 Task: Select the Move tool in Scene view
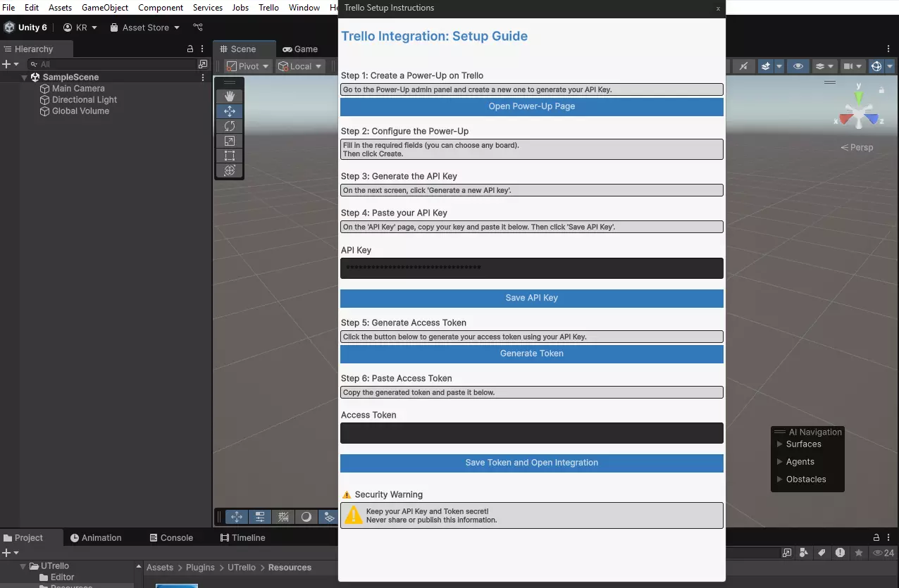pos(229,111)
